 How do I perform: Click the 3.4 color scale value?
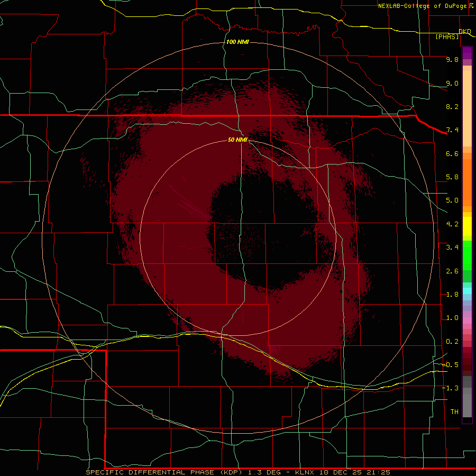tap(452, 248)
